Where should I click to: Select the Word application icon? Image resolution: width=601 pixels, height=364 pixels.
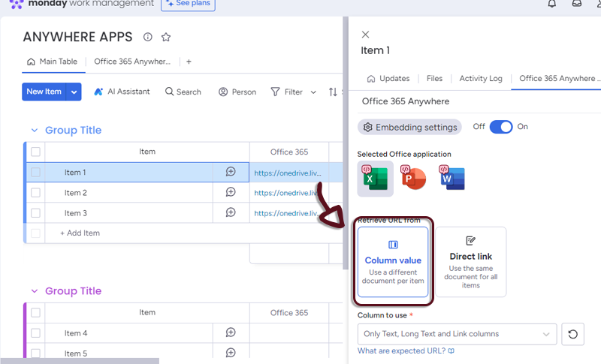click(x=452, y=179)
